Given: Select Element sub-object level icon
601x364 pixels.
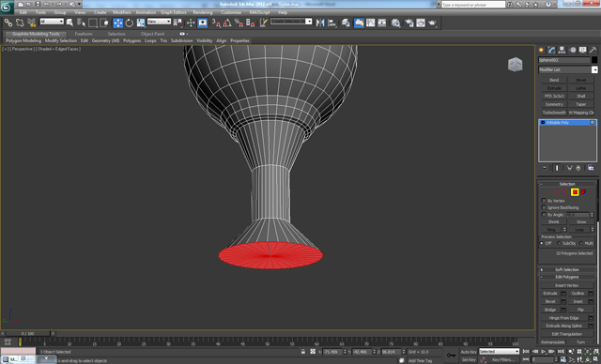Looking at the screenshot, I should 583,192.
